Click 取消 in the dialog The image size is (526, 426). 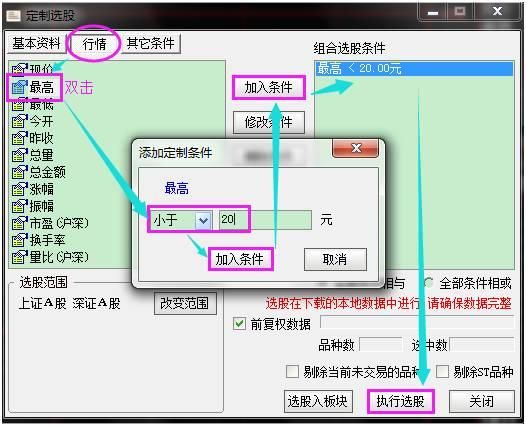click(335, 259)
